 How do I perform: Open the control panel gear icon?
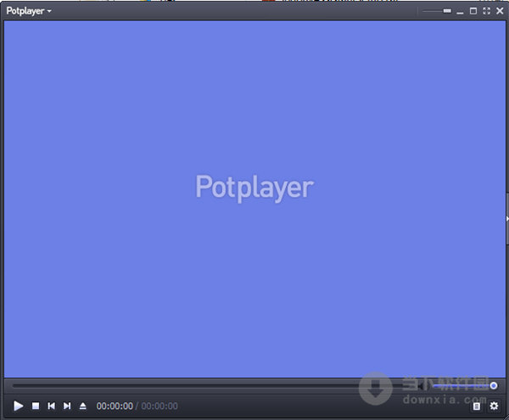tap(494, 406)
